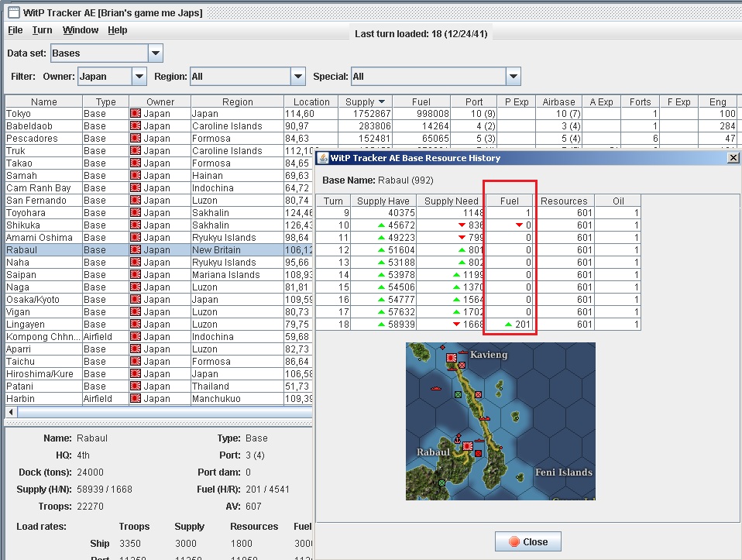Viewport: 742px width, 560px height.
Task: Click the Oil header in Resource History
Action: (618, 201)
